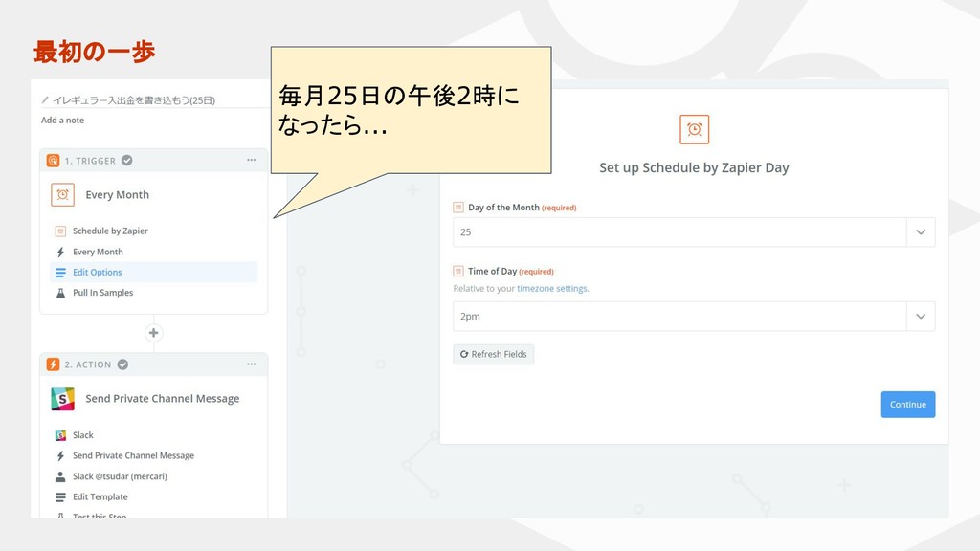The height and width of the screenshot is (551, 980).
Task: Click the Zap title イレギュラー入出金を書き込もう(25日)
Action: [134, 99]
